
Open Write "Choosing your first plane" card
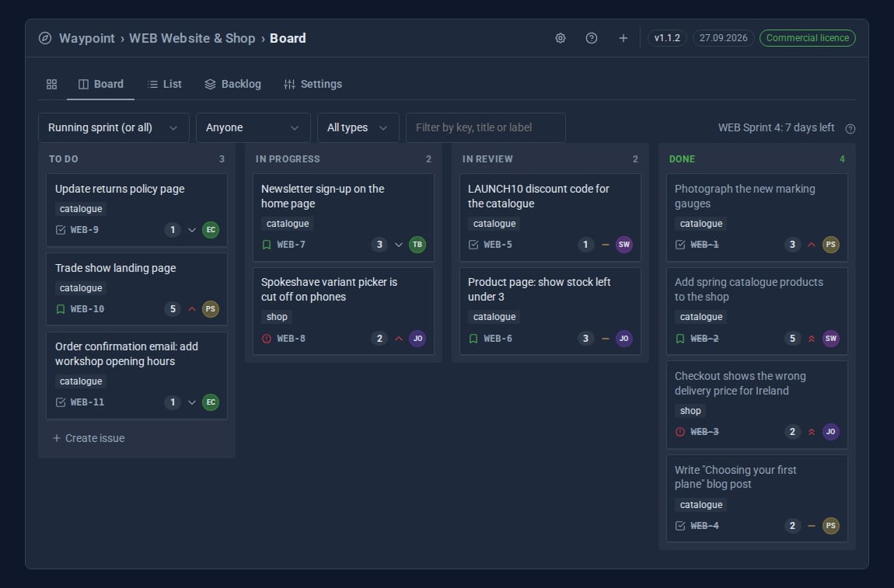(x=757, y=499)
